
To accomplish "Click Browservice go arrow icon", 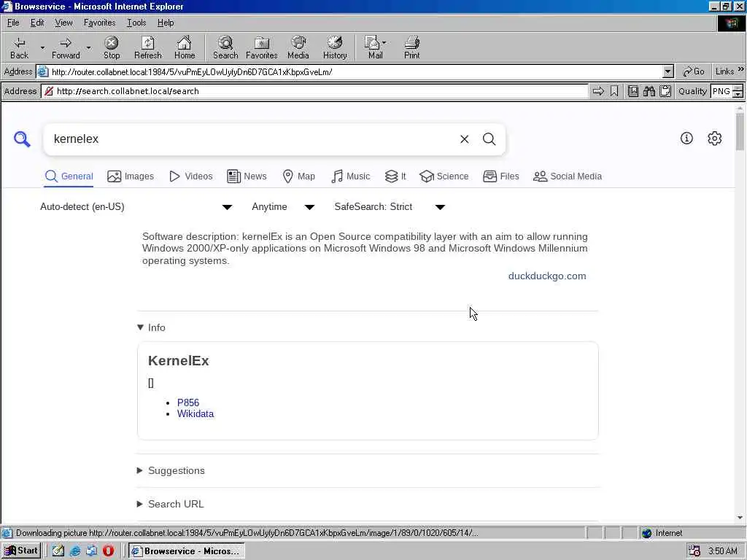I will click(x=598, y=91).
